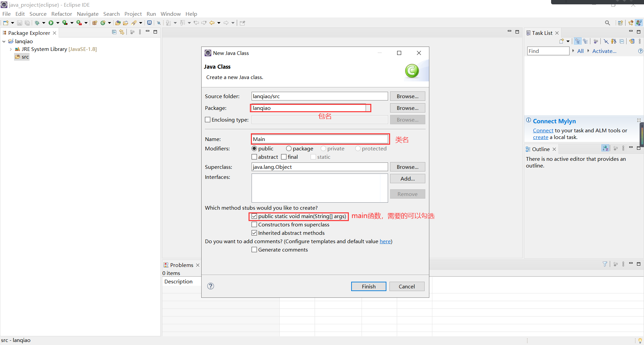Select the package modifier radio button

tap(288, 148)
